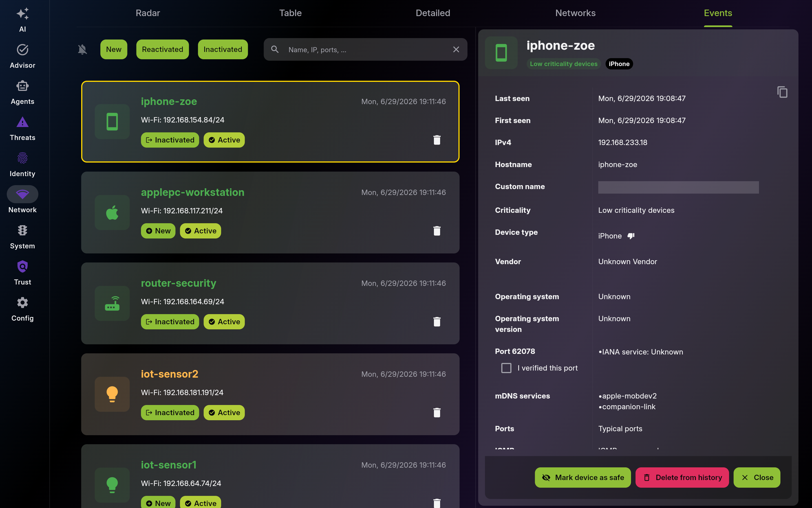
Task: Click Inactivated badge on iphone-zoe card
Action: pyautogui.click(x=170, y=140)
